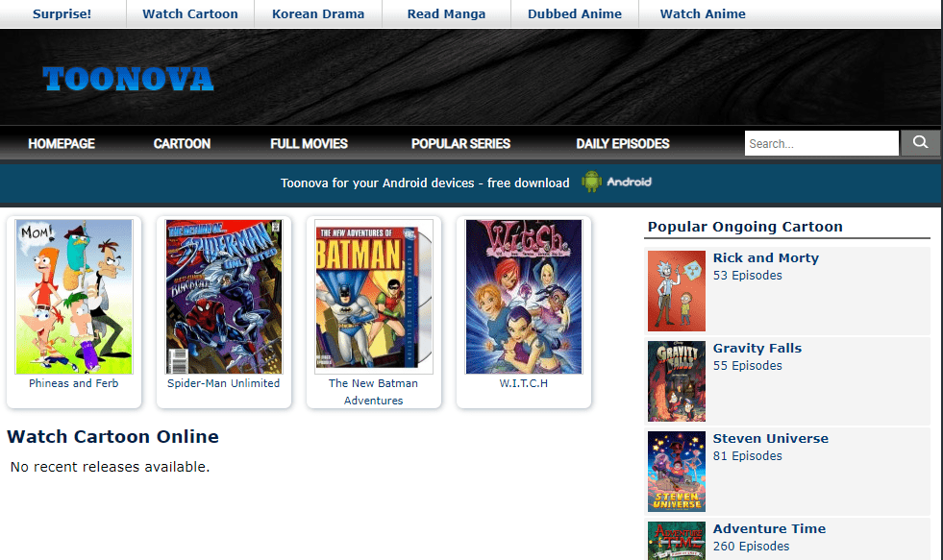This screenshot has width=943, height=560.
Task: Click the Steven Universe title link
Action: pos(770,438)
